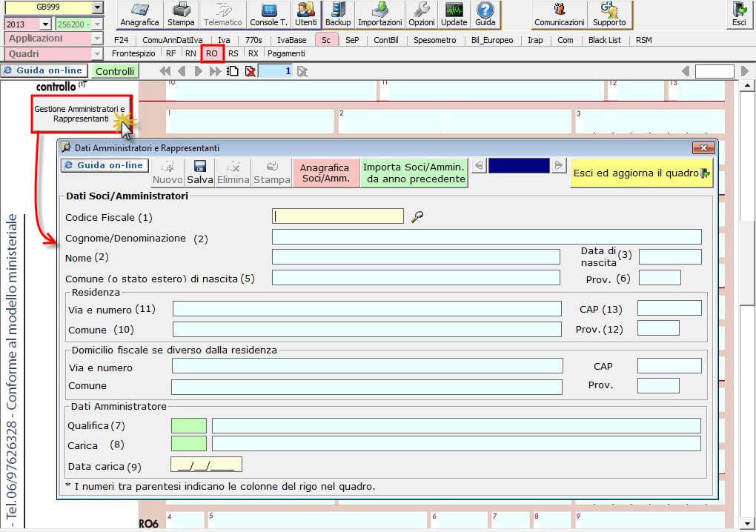The height and width of the screenshot is (532, 756).
Task: Click Salva floppy disk icon in dialog
Action: point(199,173)
